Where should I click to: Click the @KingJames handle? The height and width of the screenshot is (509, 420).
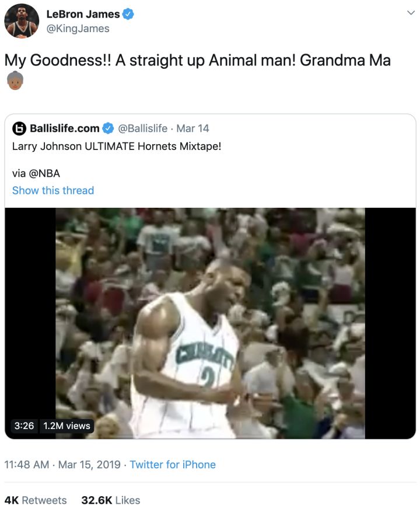click(x=78, y=29)
